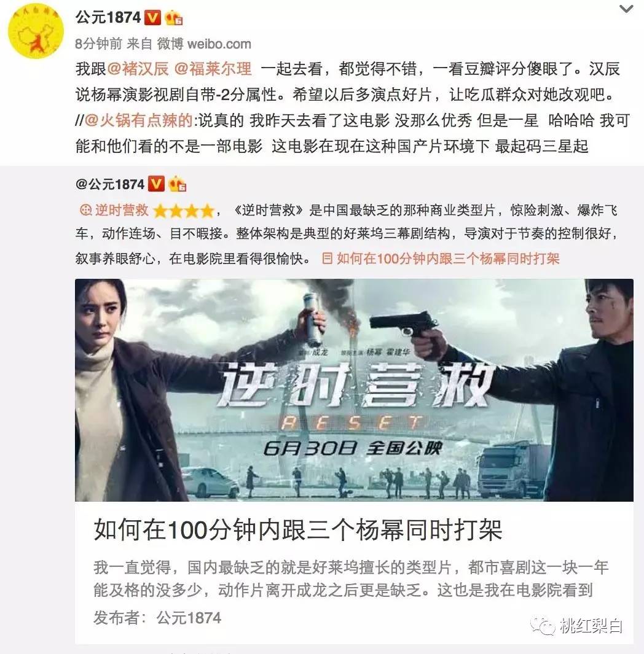644x654 pixels.
Task: Click the membership crown badge beside top username
Action: click(x=174, y=18)
